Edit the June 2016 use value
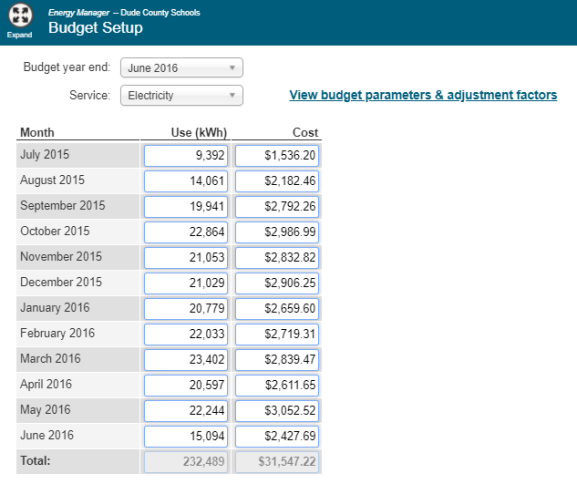The width and height of the screenshot is (577, 484). (x=186, y=436)
